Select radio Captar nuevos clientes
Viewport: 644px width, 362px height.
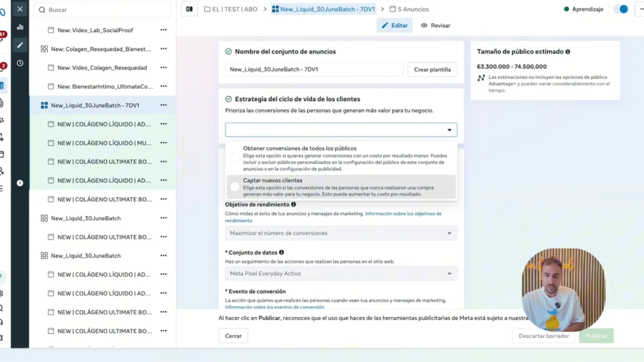coord(235,187)
